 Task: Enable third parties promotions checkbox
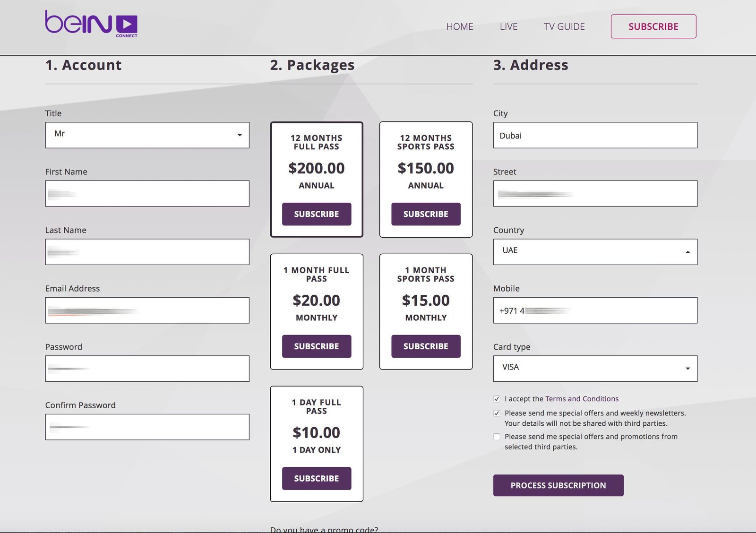pos(497,437)
